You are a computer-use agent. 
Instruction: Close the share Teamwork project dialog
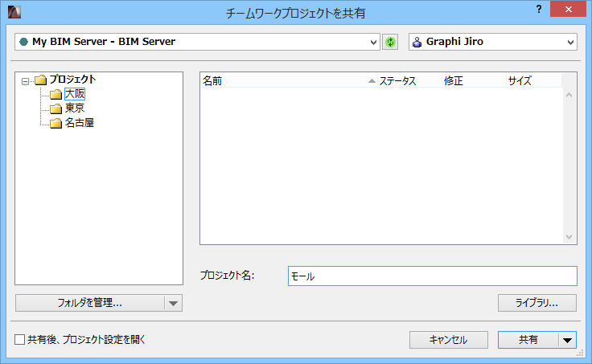[x=568, y=10]
